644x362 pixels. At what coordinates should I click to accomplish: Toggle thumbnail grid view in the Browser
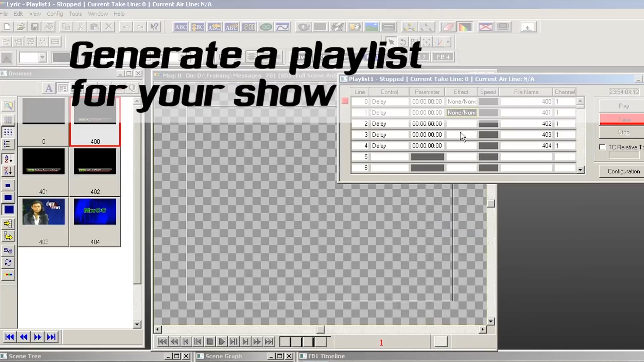pyautogui.click(x=8, y=132)
